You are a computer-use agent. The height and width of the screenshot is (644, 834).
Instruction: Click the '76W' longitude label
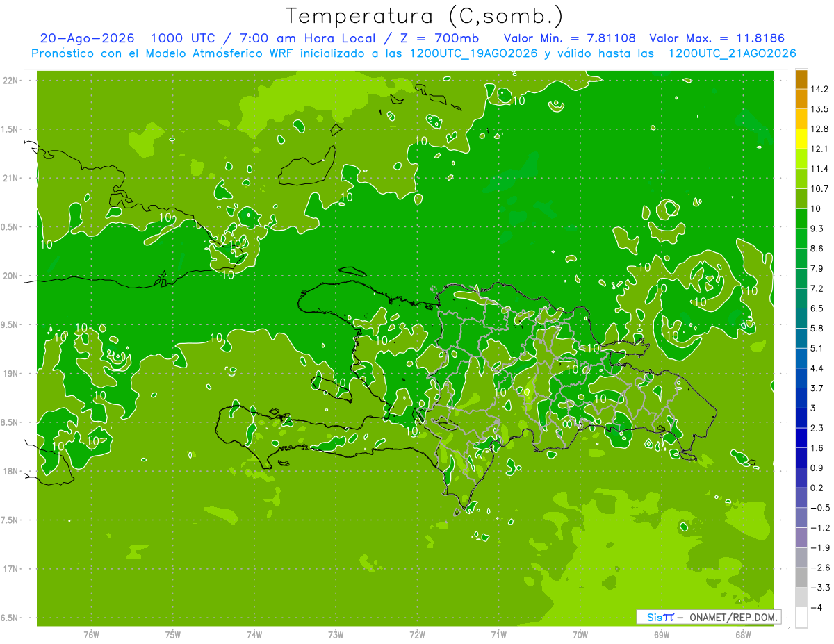[x=91, y=635]
